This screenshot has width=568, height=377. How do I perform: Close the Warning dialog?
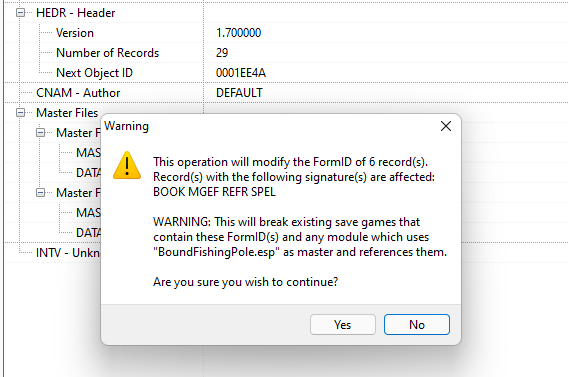446,126
